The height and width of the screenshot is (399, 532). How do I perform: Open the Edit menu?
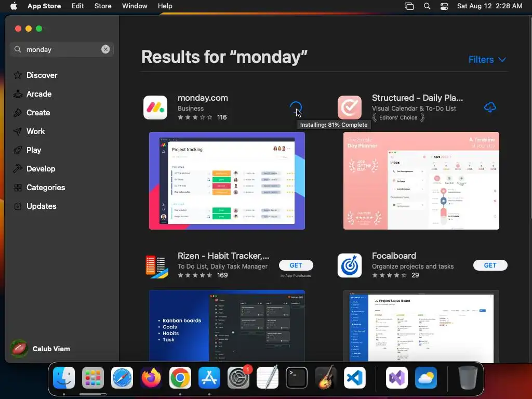(78, 6)
